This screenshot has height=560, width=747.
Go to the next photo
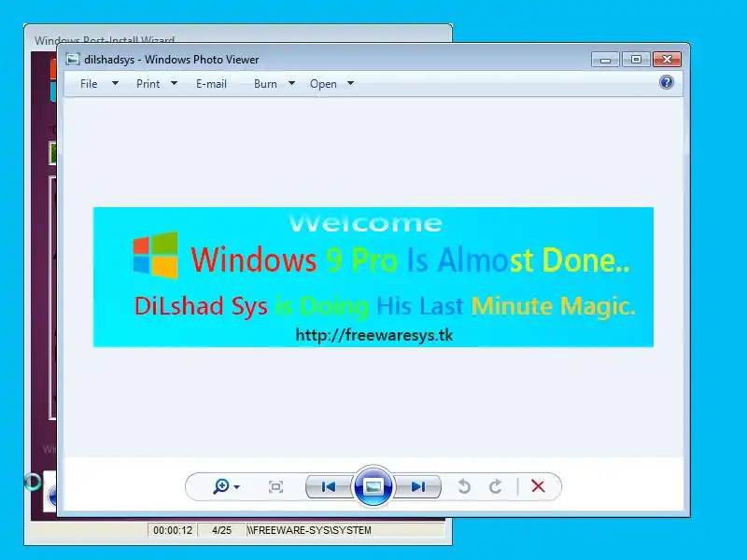coord(417,486)
